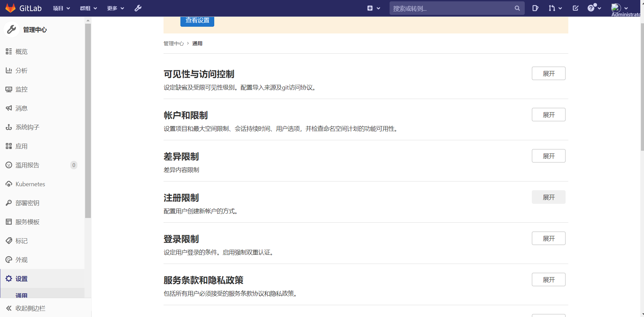
Task: Click the GitLab wordmark text
Action: pyautogui.click(x=30, y=8)
